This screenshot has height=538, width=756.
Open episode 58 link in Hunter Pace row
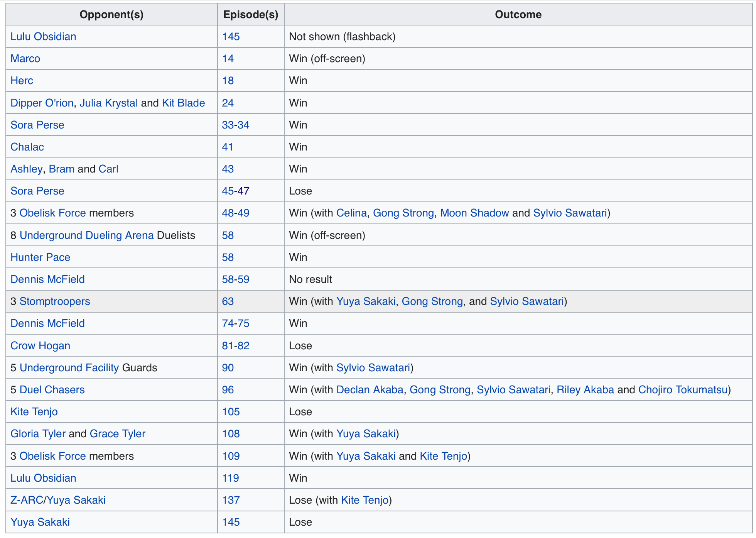click(x=228, y=257)
